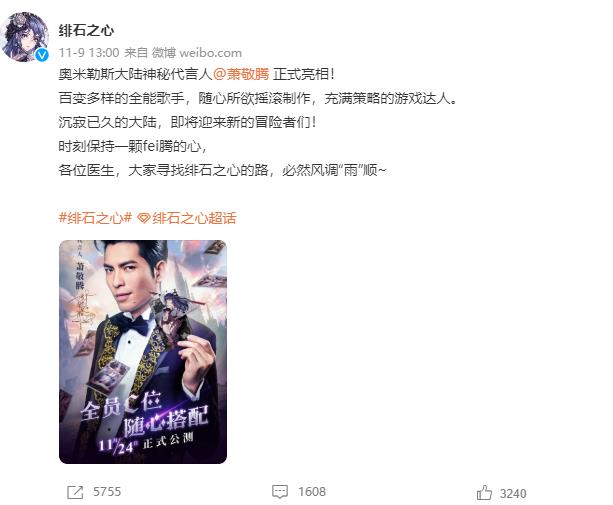Image resolution: width=613 pixels, height=505 pixels.
Task: Click the blue verified V badge
Action: coord(42,55)
